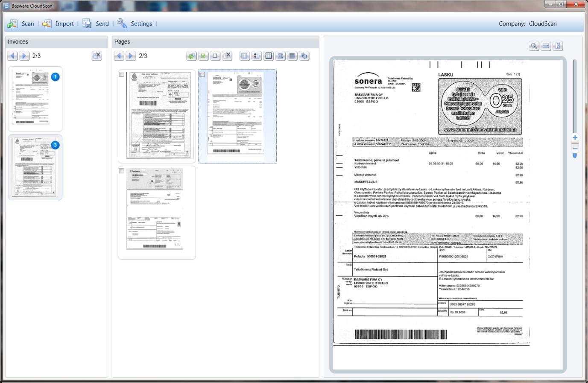Click the Pages panel header
This screenshot has width=588, height=383.
point(215,42)
